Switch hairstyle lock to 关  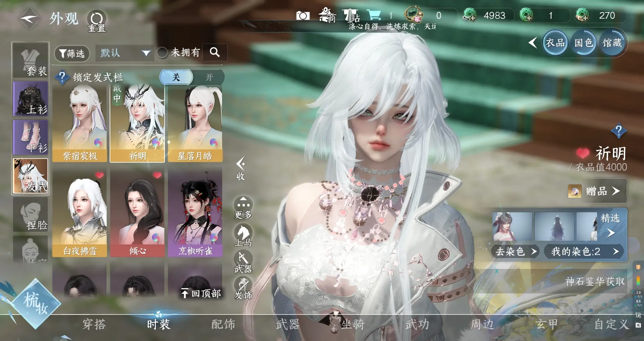click(x=176, y=77)
